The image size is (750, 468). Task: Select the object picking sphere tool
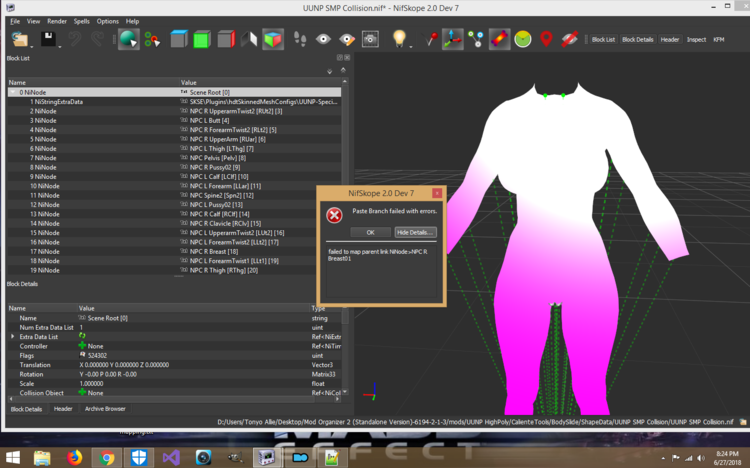[129, 39]
